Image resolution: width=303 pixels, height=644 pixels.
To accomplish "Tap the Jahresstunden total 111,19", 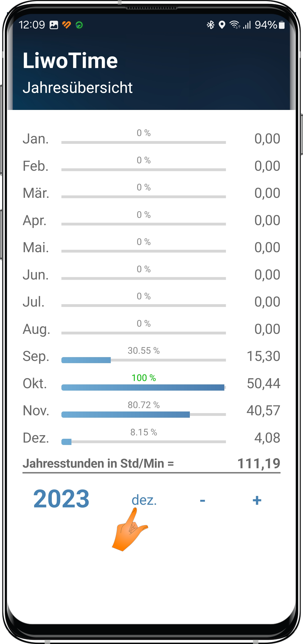I will pos(258,463).
